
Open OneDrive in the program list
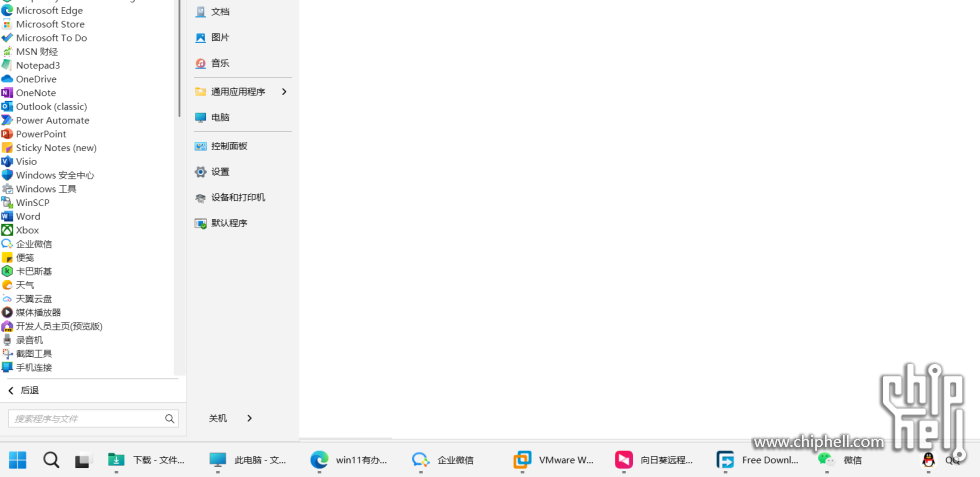(29, 79)
